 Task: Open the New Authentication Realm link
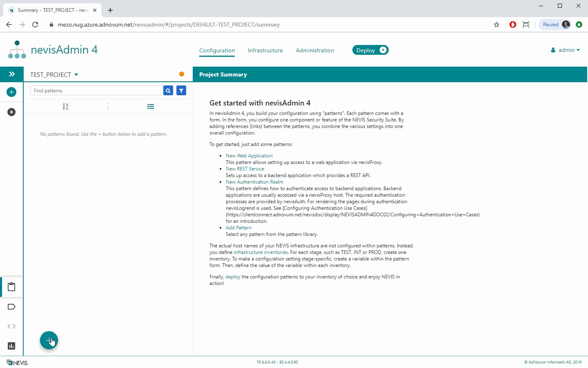[x=254, y=182]
